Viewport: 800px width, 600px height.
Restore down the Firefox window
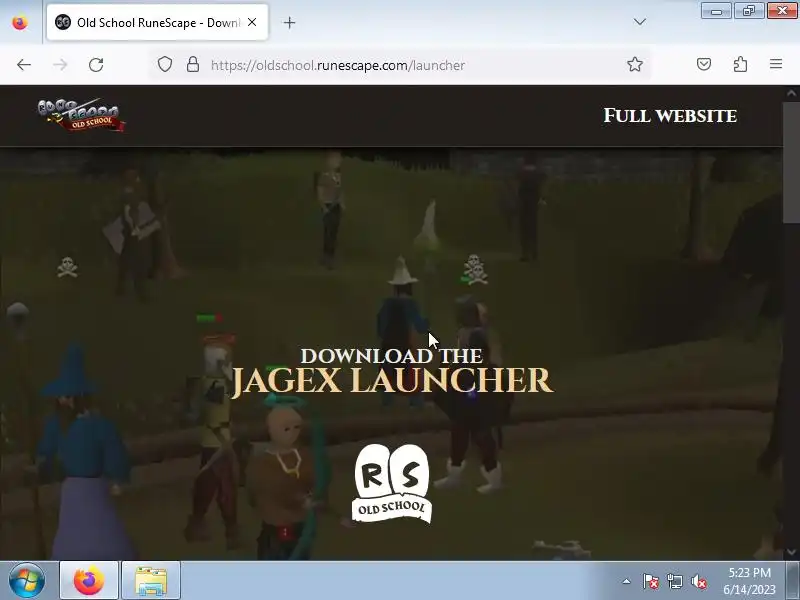[x=749, y=11]
